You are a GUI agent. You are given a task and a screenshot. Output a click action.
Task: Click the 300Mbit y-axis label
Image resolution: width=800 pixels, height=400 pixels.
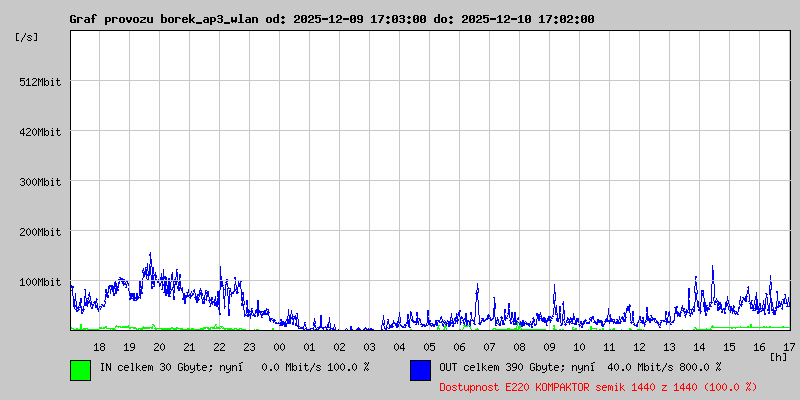[x=40, y=182]
